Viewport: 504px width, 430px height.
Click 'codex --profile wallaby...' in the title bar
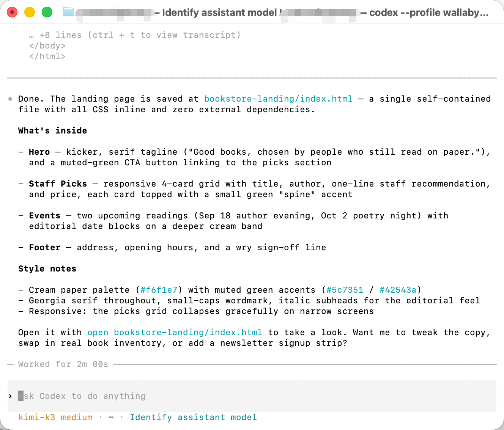tap(429, 13)
